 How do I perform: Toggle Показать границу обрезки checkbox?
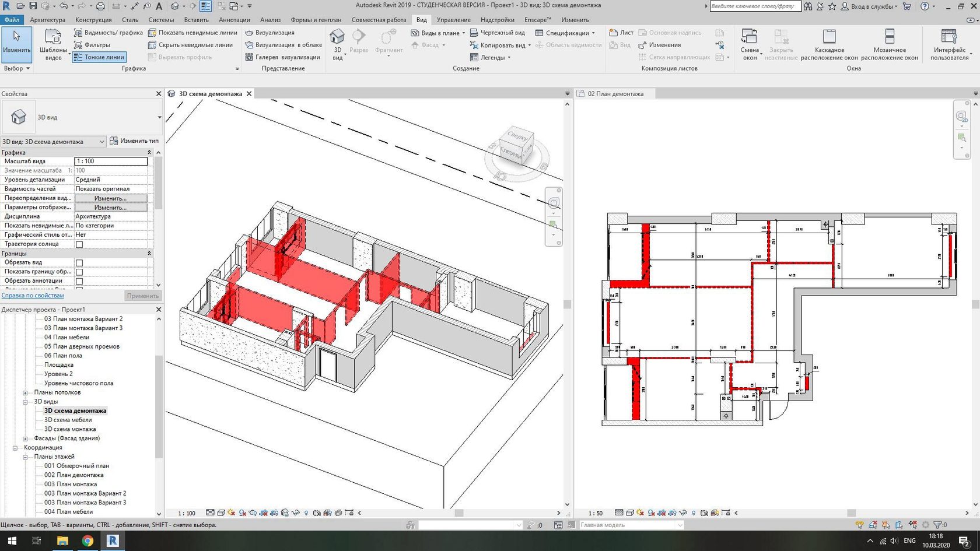79,272
